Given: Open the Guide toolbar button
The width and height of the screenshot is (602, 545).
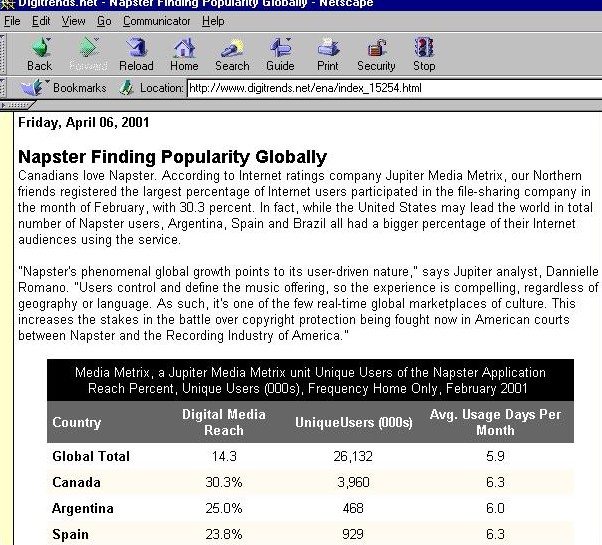Looking at the screenshot, I should pos(280,54).
